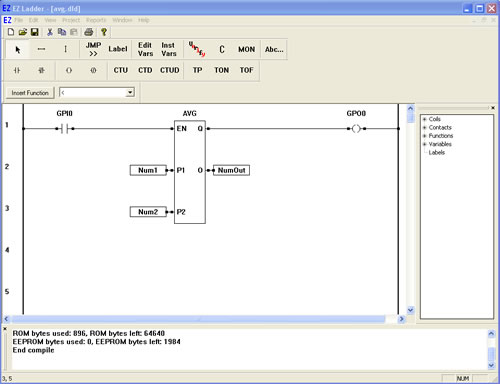Select the GPI0 contact on rung 1
This screenshot has width=500, height=384.
[65, 128]
